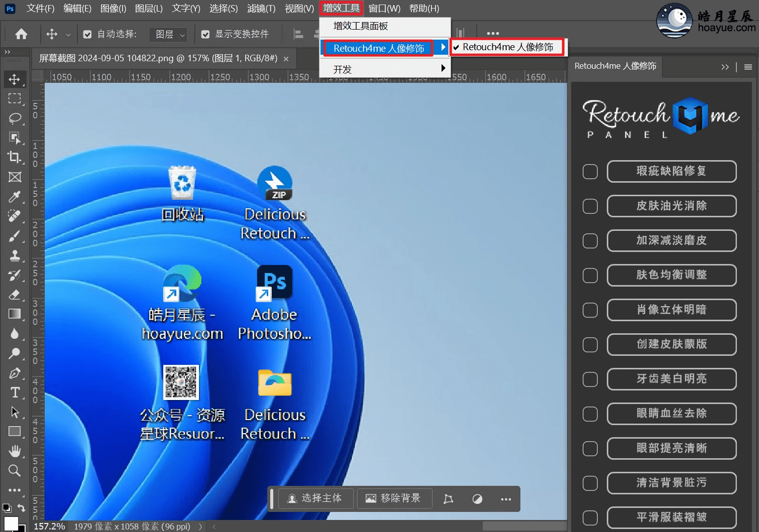The image size is (759, 532).
Task: Click the 清洁背景脏污 button
Action: 672,483
